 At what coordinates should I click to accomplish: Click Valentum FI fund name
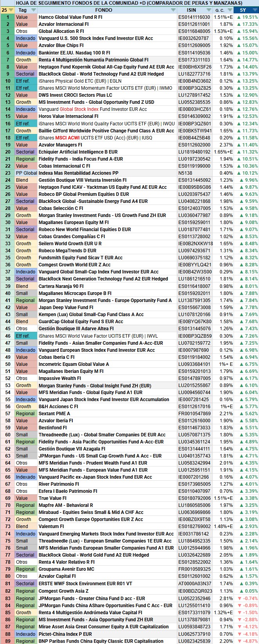tap(107, 526)
